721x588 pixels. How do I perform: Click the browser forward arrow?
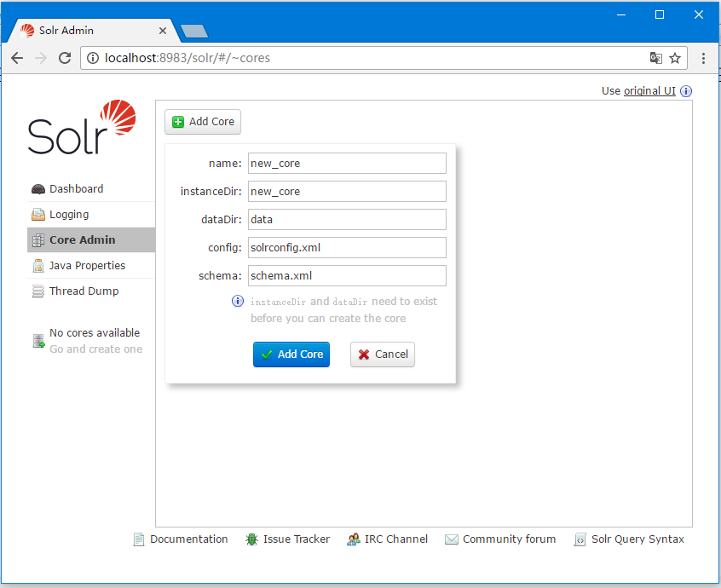tap(41, 58)
